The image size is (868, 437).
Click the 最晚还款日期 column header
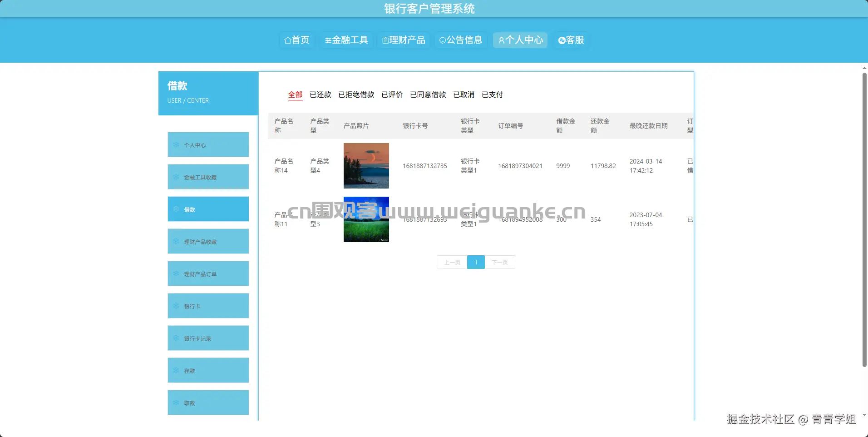tap(649, 126)
